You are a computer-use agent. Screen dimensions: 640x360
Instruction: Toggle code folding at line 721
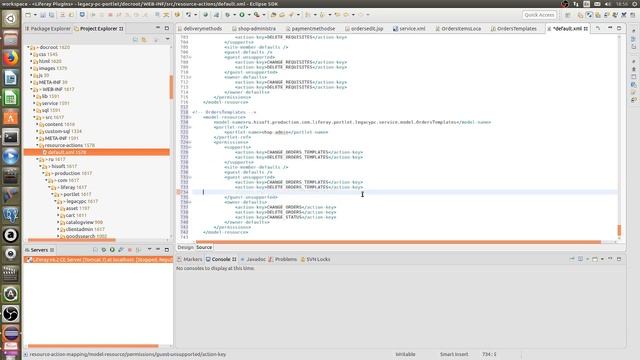[x=190, y=127]
